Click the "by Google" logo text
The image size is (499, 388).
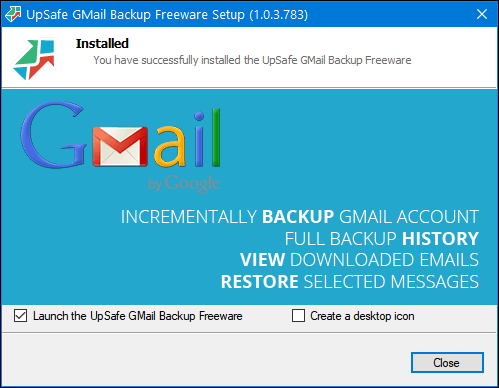[x=184, y=183]
